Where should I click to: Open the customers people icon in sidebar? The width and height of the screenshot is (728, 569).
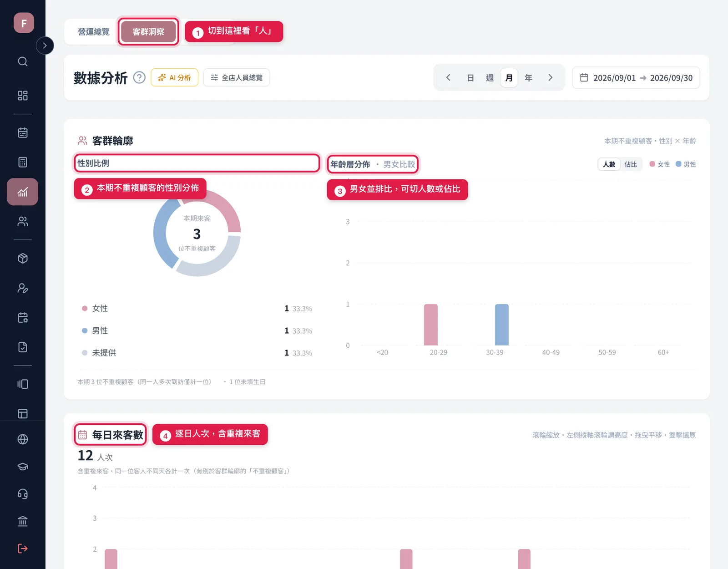pyautogui.click(x=23, y=221)
